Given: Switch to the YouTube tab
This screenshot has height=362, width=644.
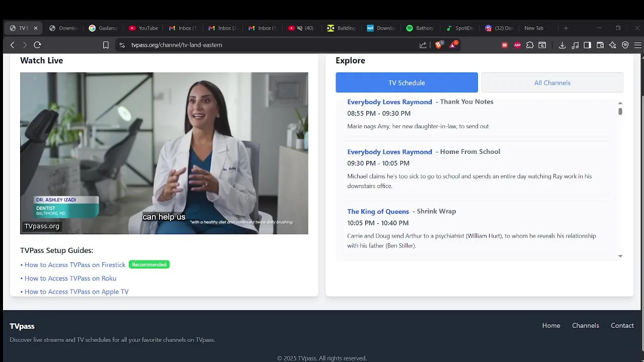Looking at the screenshot, I should 143,28.
